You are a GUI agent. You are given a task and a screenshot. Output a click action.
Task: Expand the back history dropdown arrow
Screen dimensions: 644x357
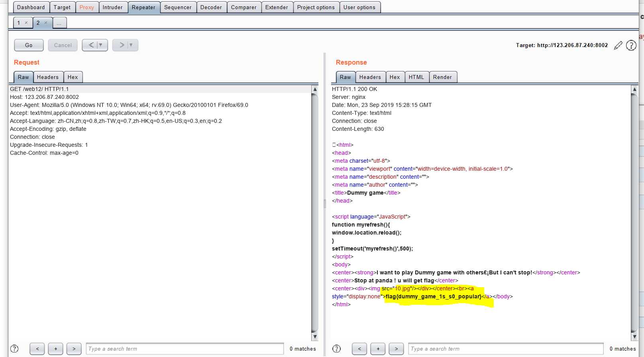pos(101,45)
